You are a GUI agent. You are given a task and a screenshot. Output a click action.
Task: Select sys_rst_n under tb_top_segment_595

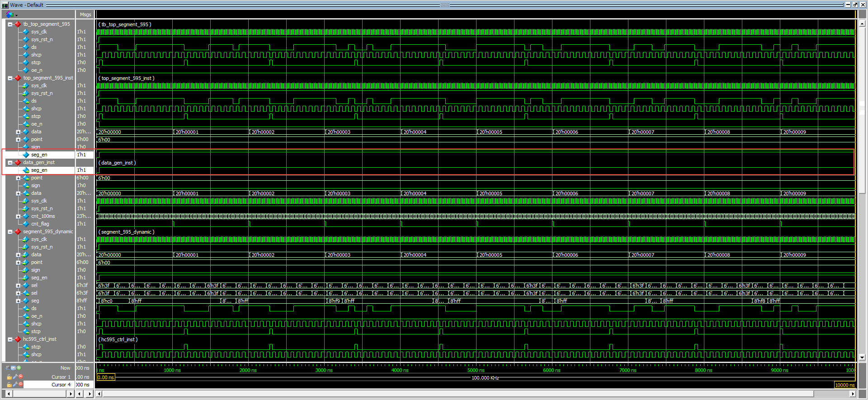click(42, 40)
